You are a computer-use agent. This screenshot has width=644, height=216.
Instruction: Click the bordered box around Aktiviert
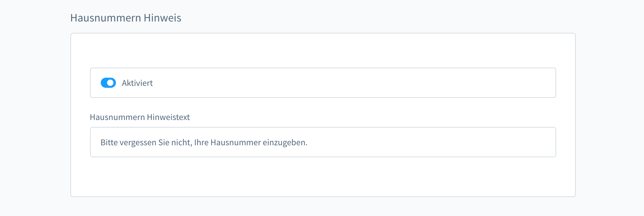(x=442, y=83)
